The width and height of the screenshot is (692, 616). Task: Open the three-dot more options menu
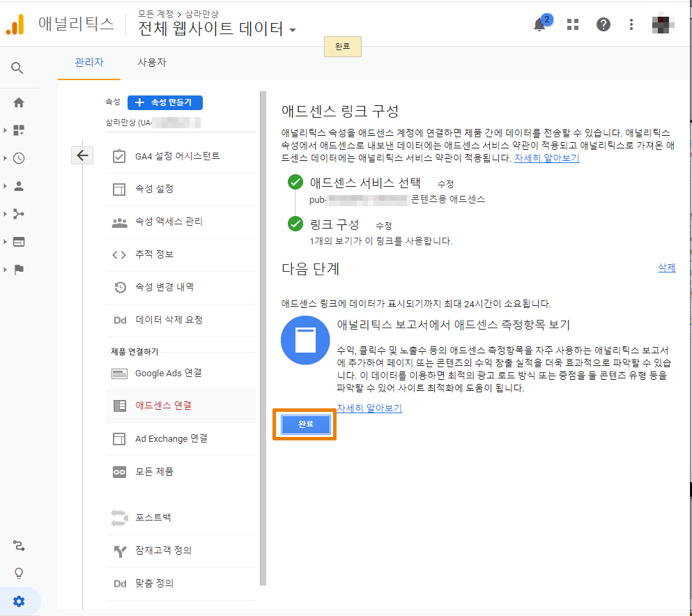pos(631,24)
